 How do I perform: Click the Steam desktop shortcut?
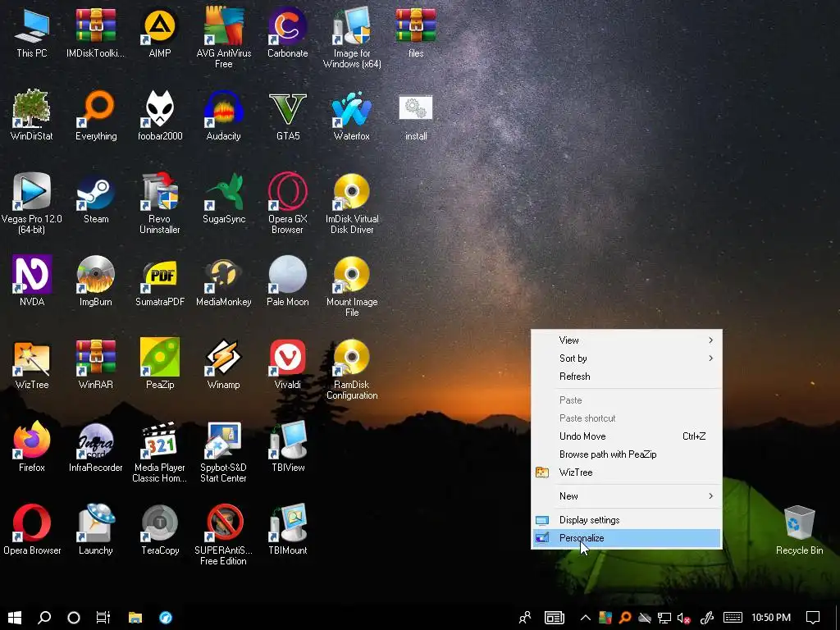[x=96, y=192]
